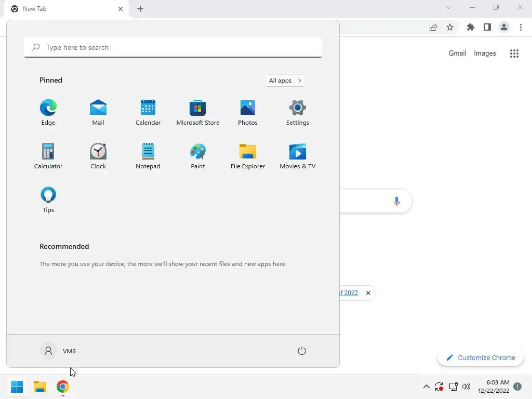Open the notification center badge
Screen dimensions: 532x399
pos(517,387)
